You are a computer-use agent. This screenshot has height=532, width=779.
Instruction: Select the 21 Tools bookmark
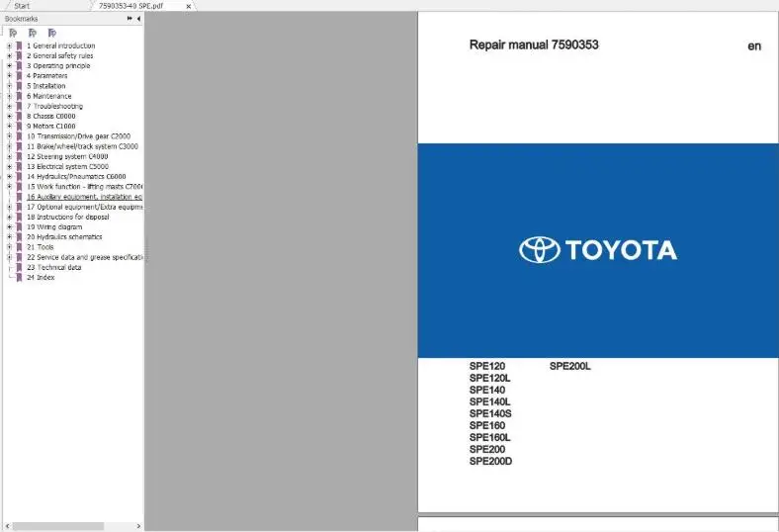tap(40, 247)
